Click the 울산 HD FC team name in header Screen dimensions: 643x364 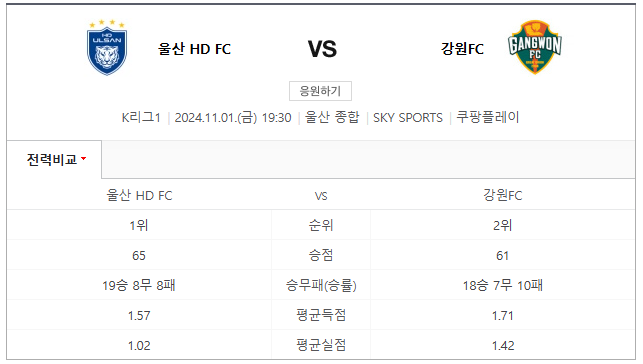coord(194,49)
